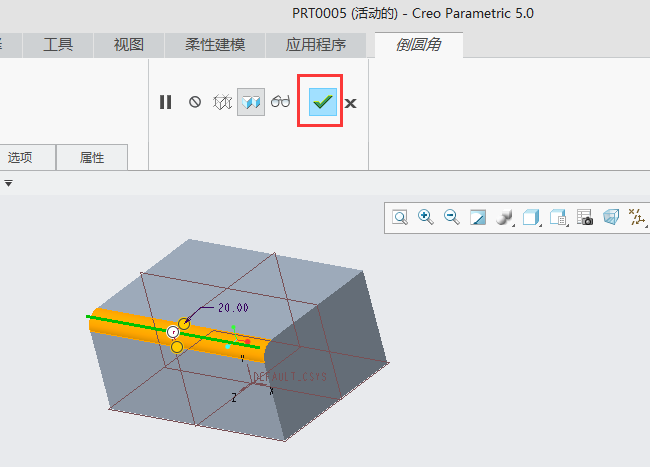Expand the small triangle dropdown below ribbon
This screenshot has height=467, width=650.
click(x=8, y=183)
